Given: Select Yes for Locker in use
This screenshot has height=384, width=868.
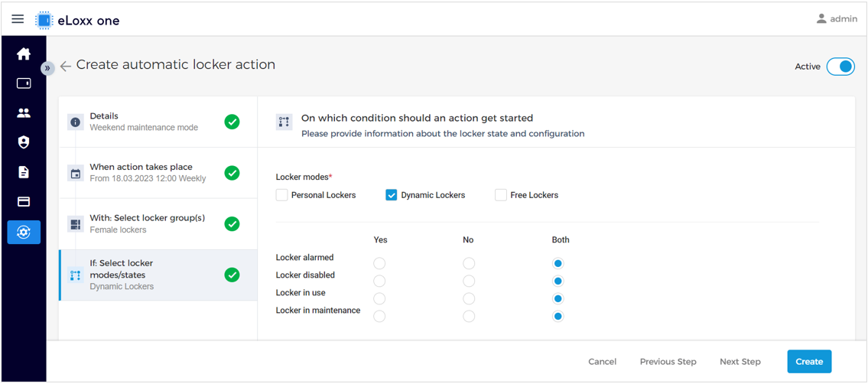Looking at the screenshot, I should point(380,299).
